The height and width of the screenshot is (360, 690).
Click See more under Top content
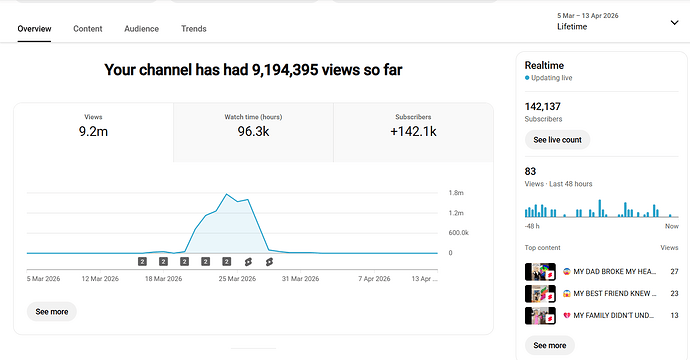(550, 345)
